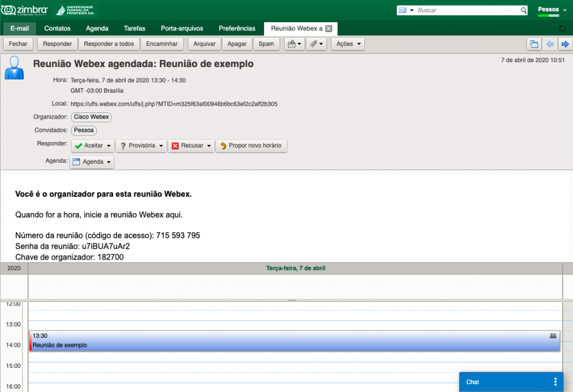Screen dimensions: 573x392
Task: Expand the Aceitar dropdown arrow
Action: coord(109,146)
